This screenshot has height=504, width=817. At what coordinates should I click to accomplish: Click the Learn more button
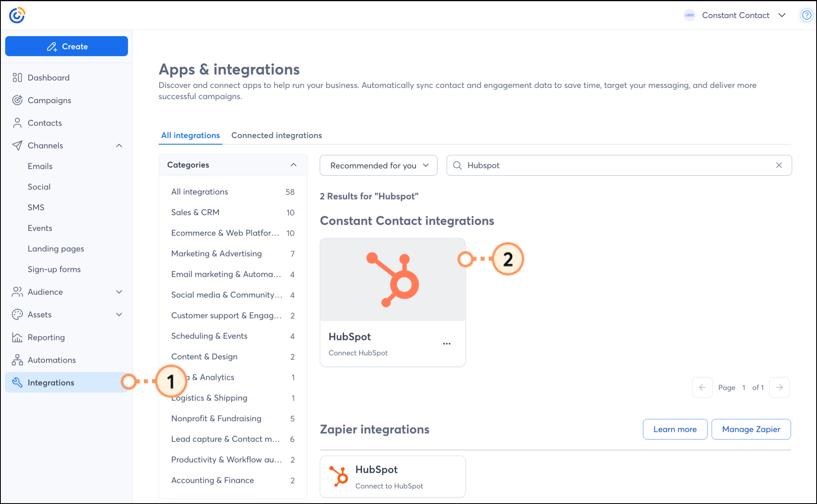(x=675, y=429)
